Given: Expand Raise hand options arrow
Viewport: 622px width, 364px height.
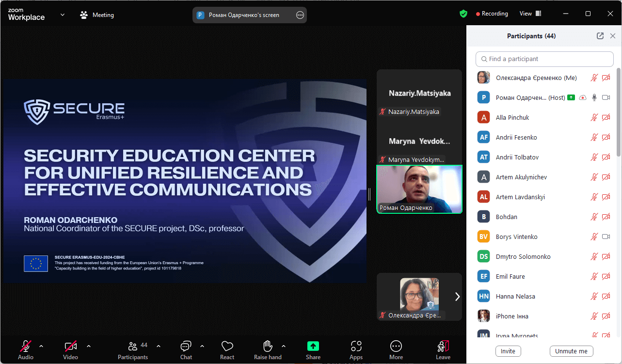Looking at the screenshot, I should pyautogui.click(x=284, y=346).
